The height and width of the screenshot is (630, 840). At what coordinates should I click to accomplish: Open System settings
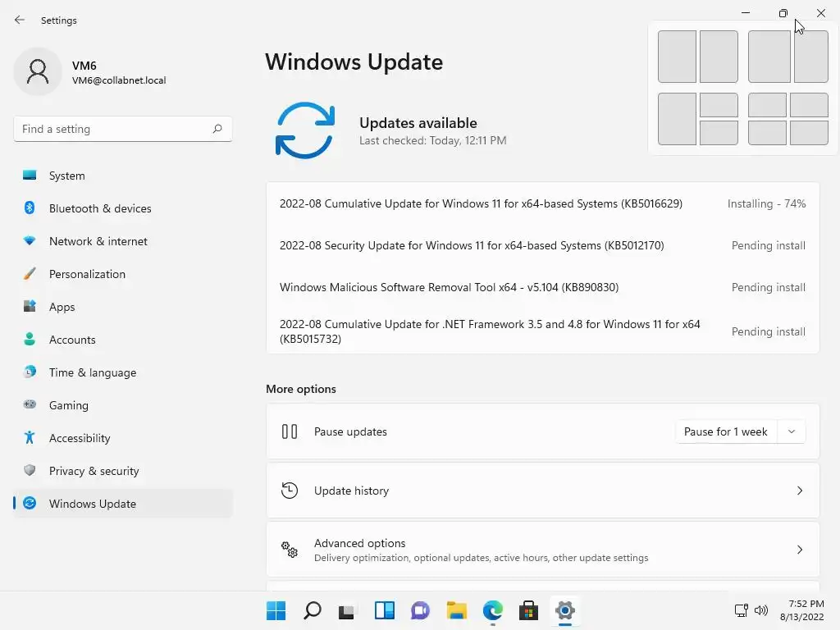[x=123, y=176]
